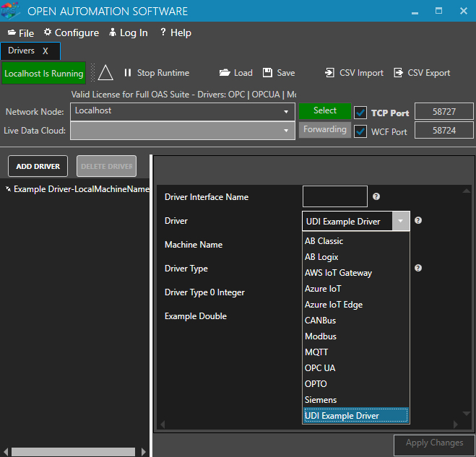This screenshot has height=457, width=476.
Task: Click the Driver Type 0 Integer label
Action: click(204, 292)
